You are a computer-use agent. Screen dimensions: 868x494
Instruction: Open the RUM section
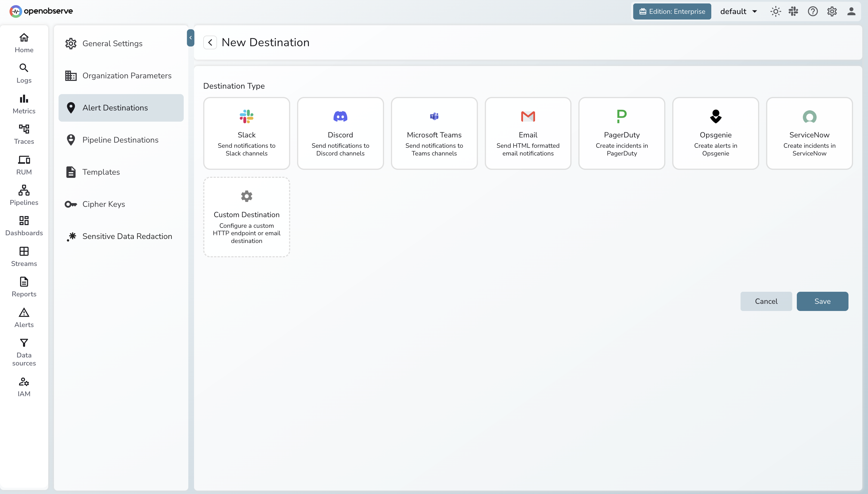[x=24, y=165]
